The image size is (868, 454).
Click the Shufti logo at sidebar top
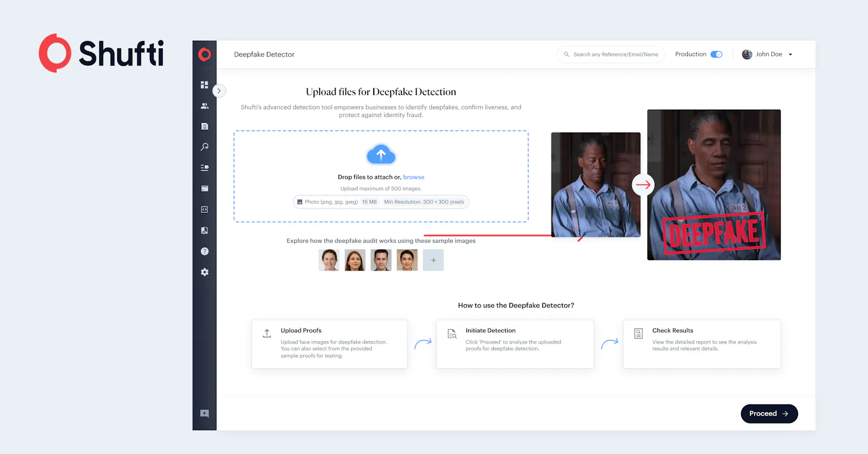pos(205,54)
